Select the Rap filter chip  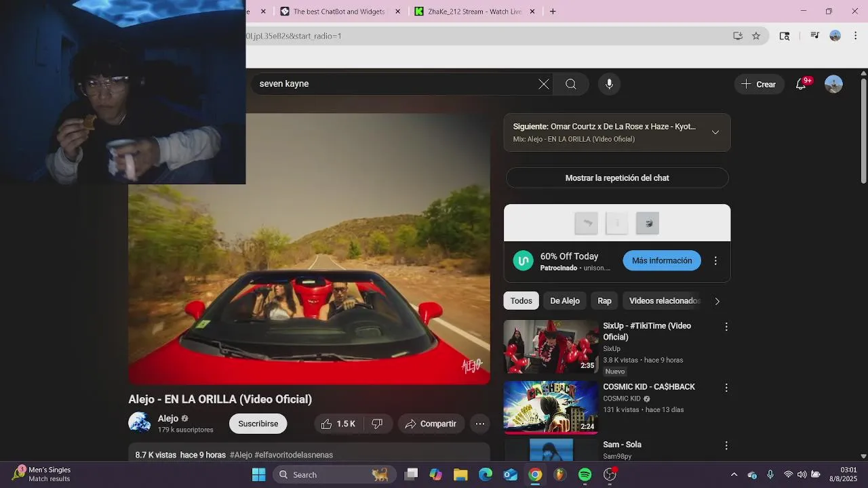pos(604,301)
